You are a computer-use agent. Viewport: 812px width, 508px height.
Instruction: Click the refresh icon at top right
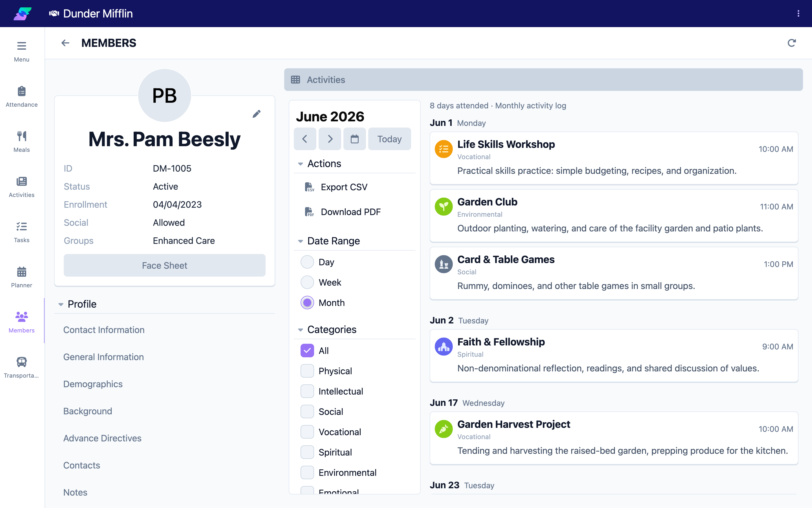[x=791, y=43]
